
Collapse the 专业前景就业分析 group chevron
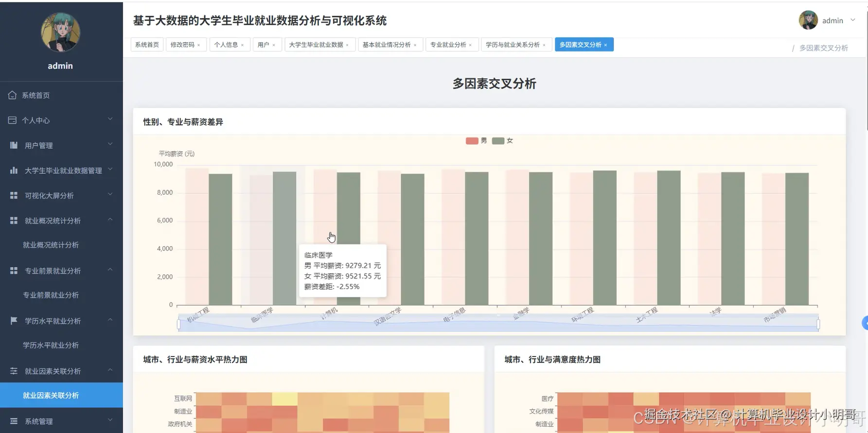point(110,270)
